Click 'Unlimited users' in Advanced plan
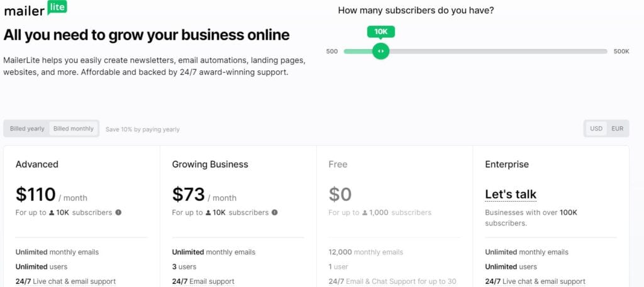The height and width of the screenshot is (287, 644). (x=42, y=267)
